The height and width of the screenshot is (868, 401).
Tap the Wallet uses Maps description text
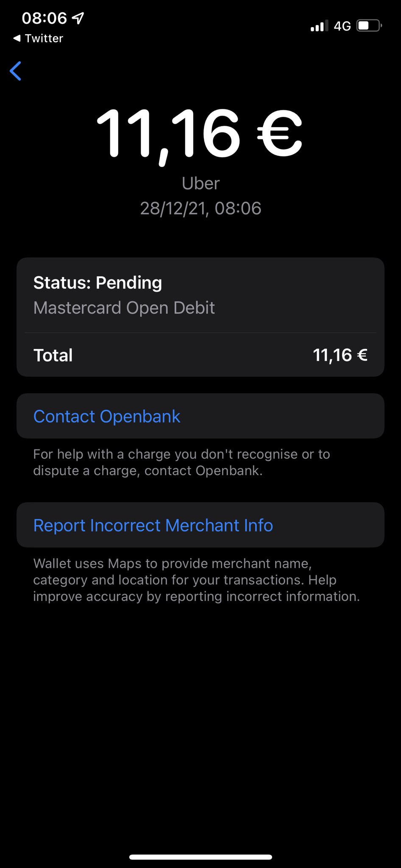[196, 580]
